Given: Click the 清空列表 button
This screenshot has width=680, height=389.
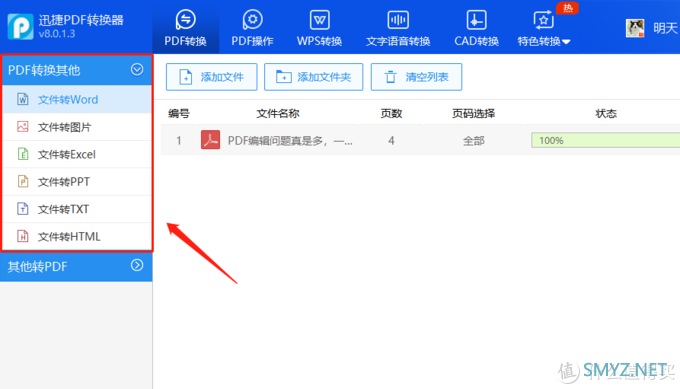Looking at the screenshot, I should point(416,77).
